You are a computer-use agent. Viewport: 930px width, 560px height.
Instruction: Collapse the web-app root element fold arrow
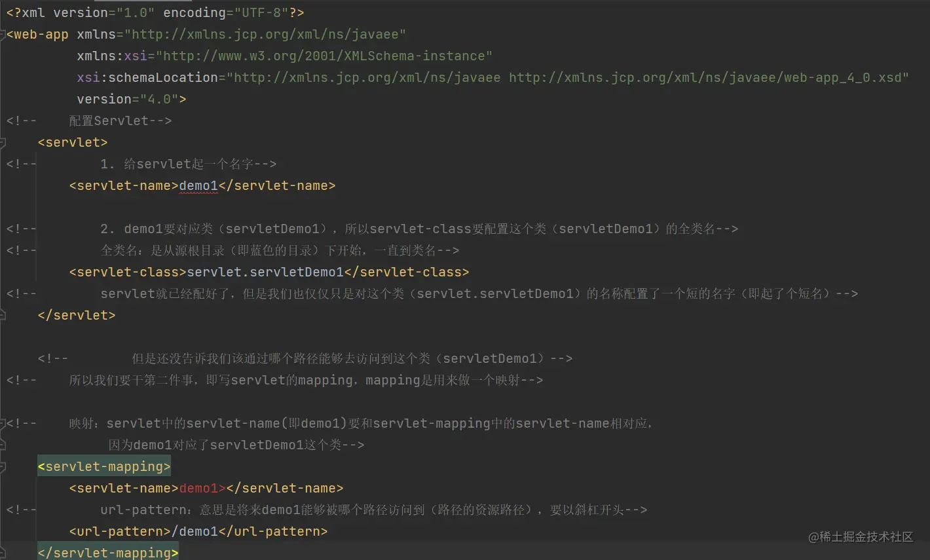point(4,34)
